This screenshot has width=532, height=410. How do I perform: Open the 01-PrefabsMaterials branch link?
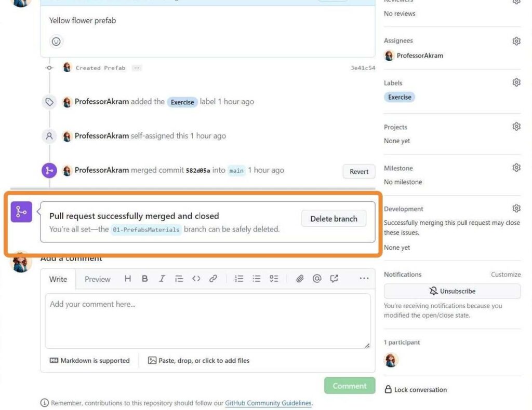point(146,229)
